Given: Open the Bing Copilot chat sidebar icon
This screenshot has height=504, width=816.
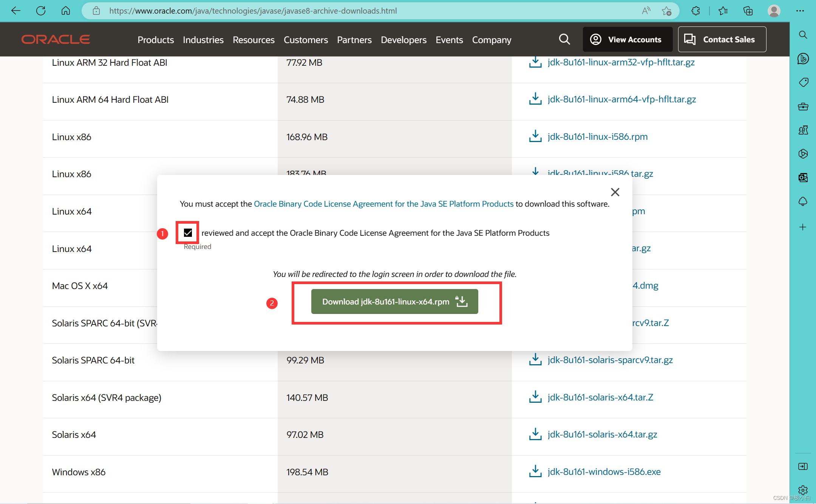Looking at the screenshot, I should tap(803, 59).
